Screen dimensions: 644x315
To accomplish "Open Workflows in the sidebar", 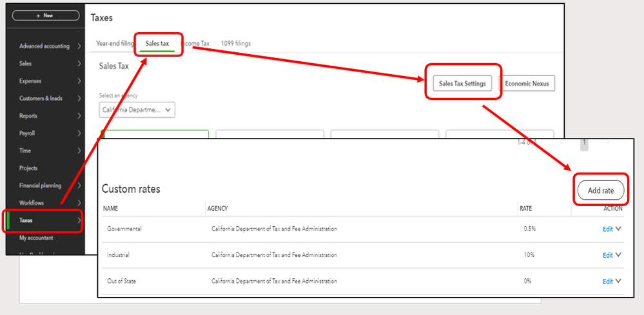I will click(31, 203).
